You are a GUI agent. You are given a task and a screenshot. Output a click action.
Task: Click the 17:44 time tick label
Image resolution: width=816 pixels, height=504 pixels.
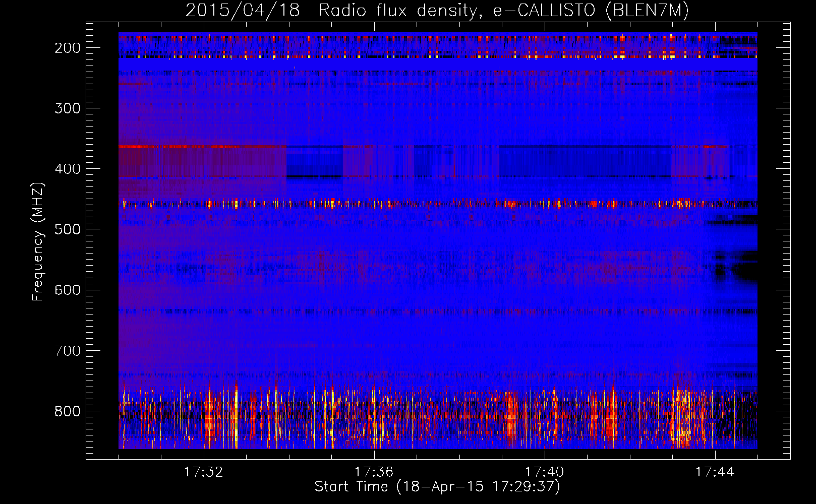[x=715, y=472]
